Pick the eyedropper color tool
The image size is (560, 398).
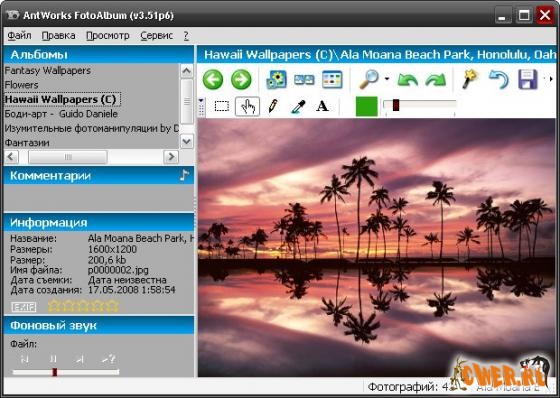(298, 106)
